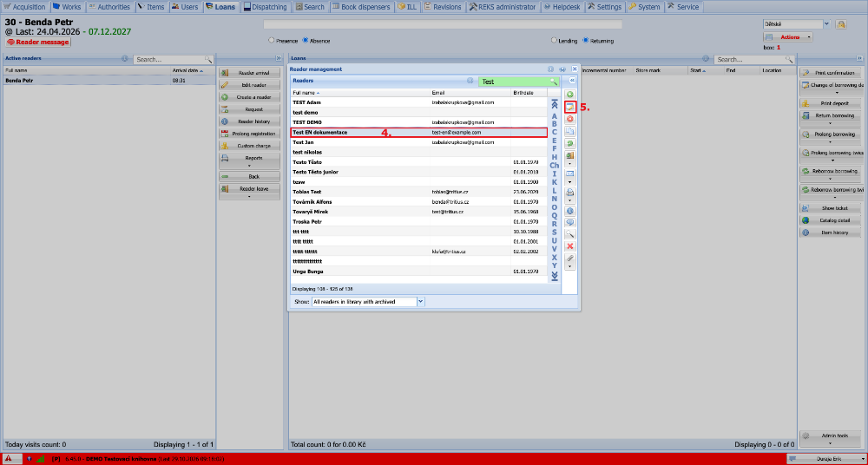Viewport: 868px width, 465px height.
Task: Open the Acquisition tab
Action: [25, 7]
